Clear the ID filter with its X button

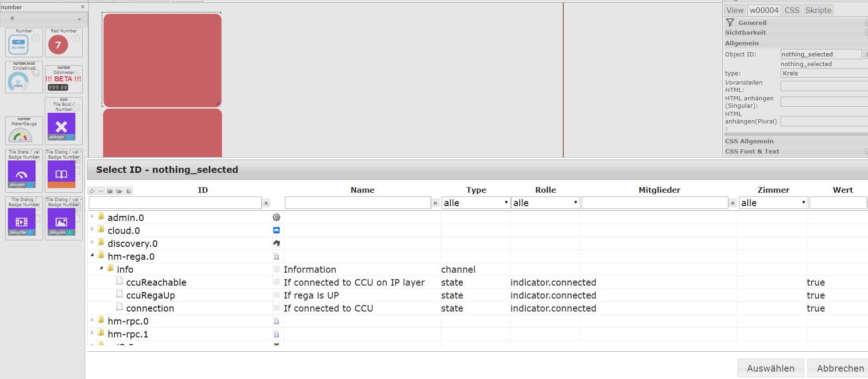(x=266, y=203)
